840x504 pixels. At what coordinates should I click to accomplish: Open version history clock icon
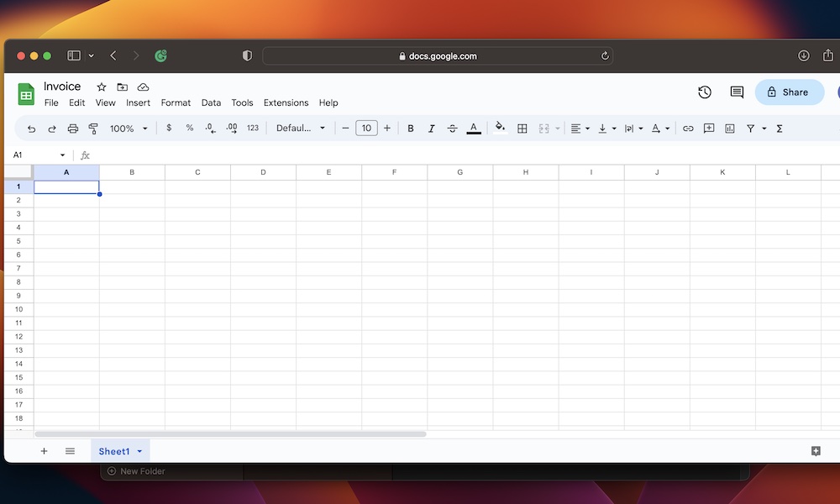(705, 92)
